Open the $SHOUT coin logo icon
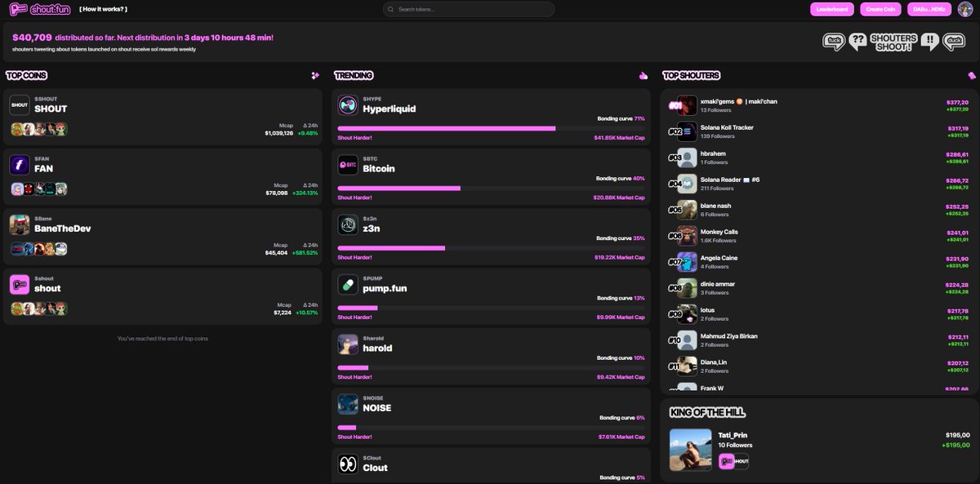The image size is (980, 484). 20,104
